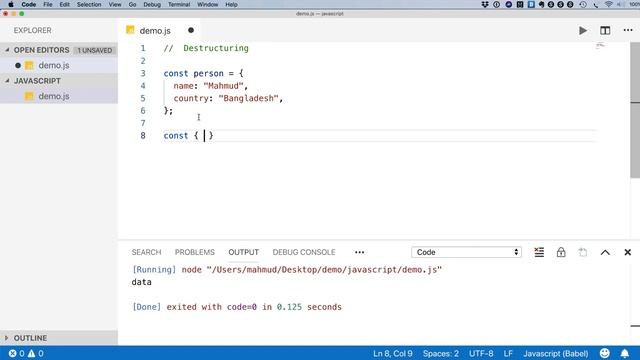Click the minimap preview in editor
Viewport: 640px width, 360px height.
pyautogui.click(x=600, y=46)
